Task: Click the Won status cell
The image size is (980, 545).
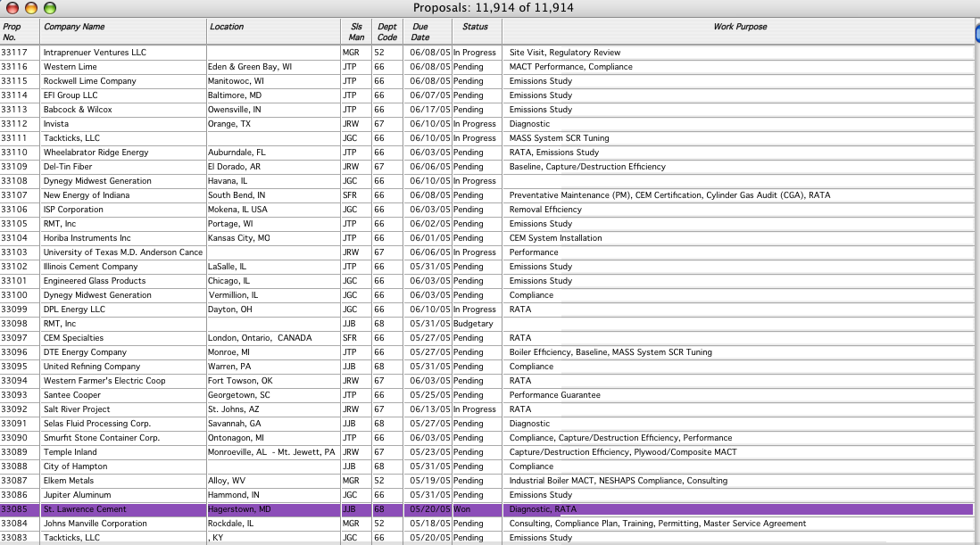Action: (461, 509)
